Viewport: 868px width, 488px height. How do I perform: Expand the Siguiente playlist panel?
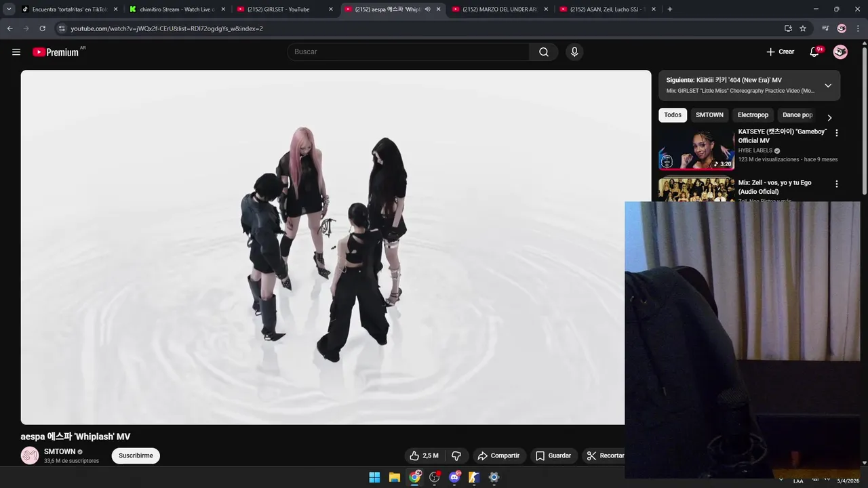828,85
